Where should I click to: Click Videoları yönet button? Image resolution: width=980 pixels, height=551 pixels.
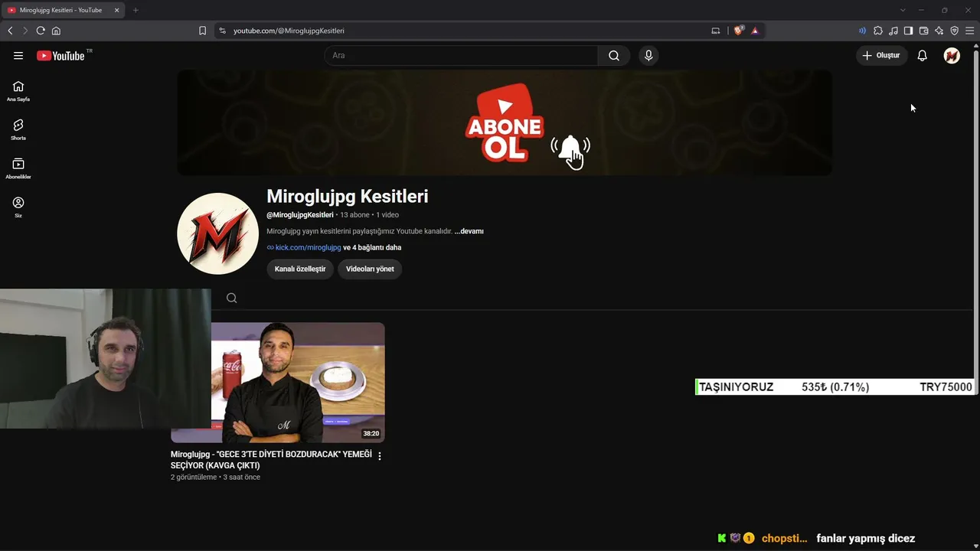coord(370,269)
